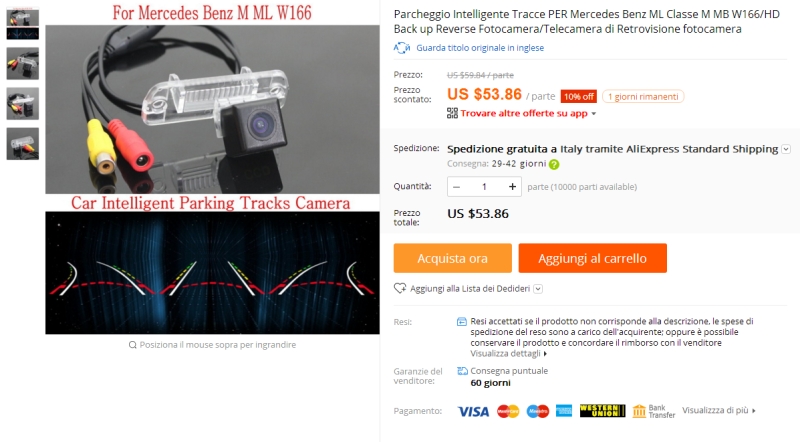This screenshot has width=800, height=442.
Task: Open the Lista dei Desideri dropdown arrow
Action: [538, 289]
